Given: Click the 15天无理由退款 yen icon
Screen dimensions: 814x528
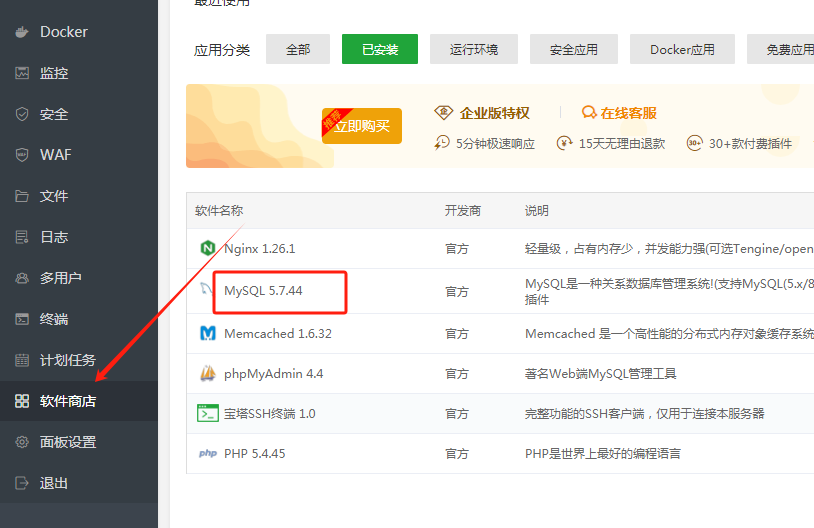Looking at the screenshot, I should click(x=564, y=143).
